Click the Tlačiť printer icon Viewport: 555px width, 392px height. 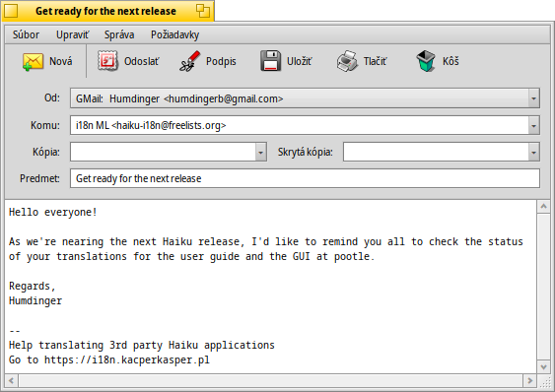[347, 61]
